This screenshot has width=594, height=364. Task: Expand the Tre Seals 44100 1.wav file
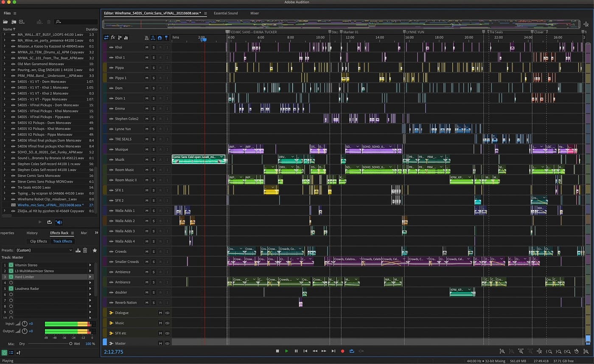[5, 188]
